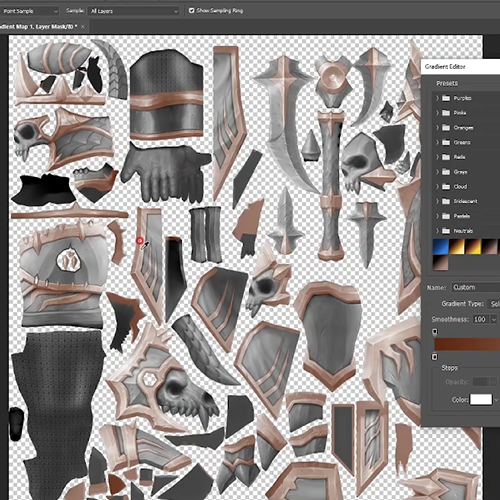Open the Point Sample size dropdown
The image size is (500, 500).
click(29, 11)
